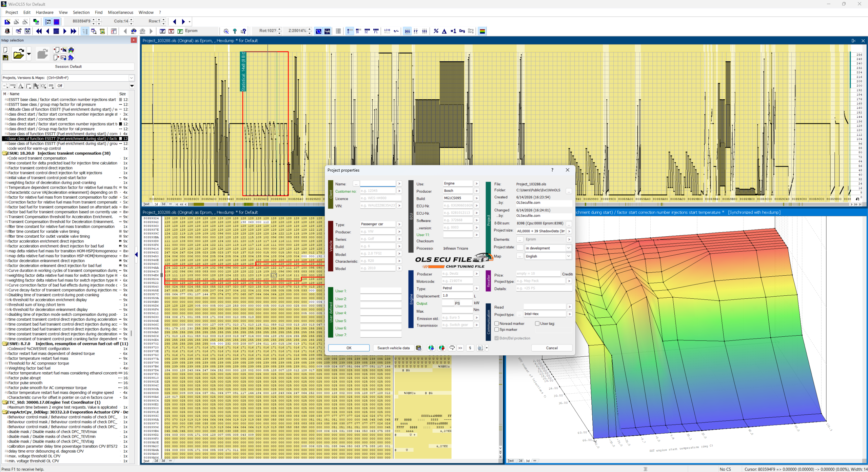The width and height of the screenshot is (868, 472).
Task: Click the F original-value frame icon
Action: (162, 31)
